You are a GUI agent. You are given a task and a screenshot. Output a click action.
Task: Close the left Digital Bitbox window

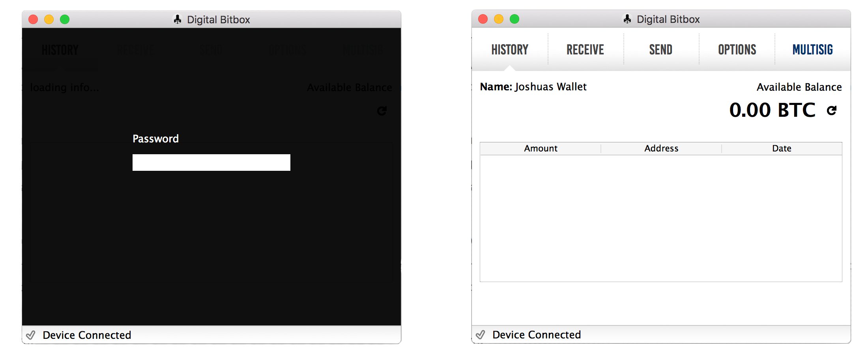[x=33, y=19]
